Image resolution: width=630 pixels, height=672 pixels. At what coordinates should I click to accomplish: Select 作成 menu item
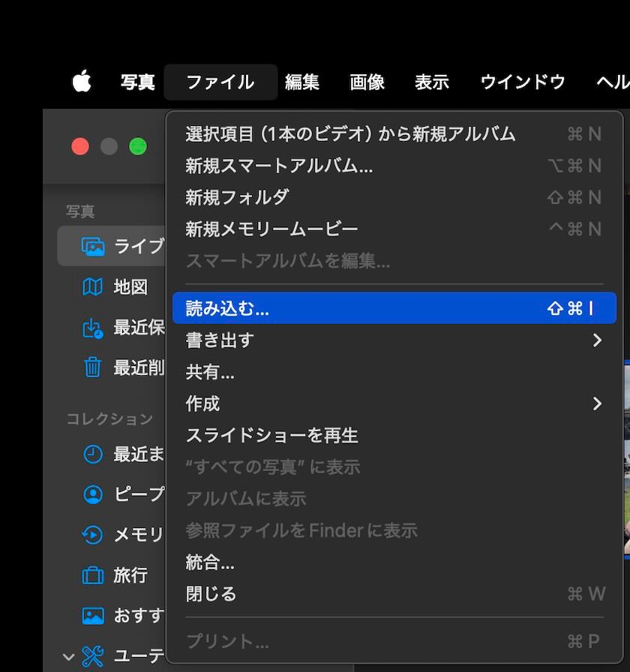(x=394, y=403)
